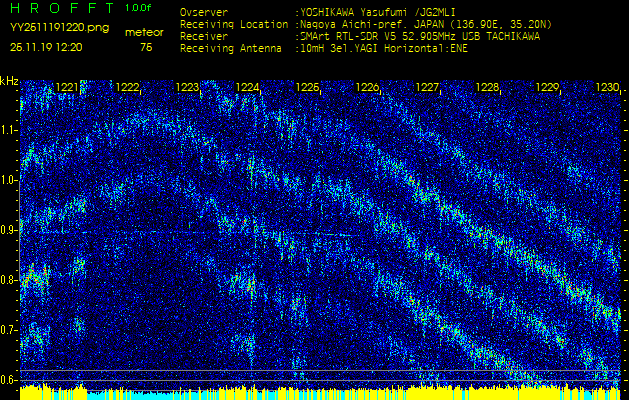The width and height of the screenshot is (629, 400).
Task: Click the yellow meteor label
Action: click(x=146, y=32)
